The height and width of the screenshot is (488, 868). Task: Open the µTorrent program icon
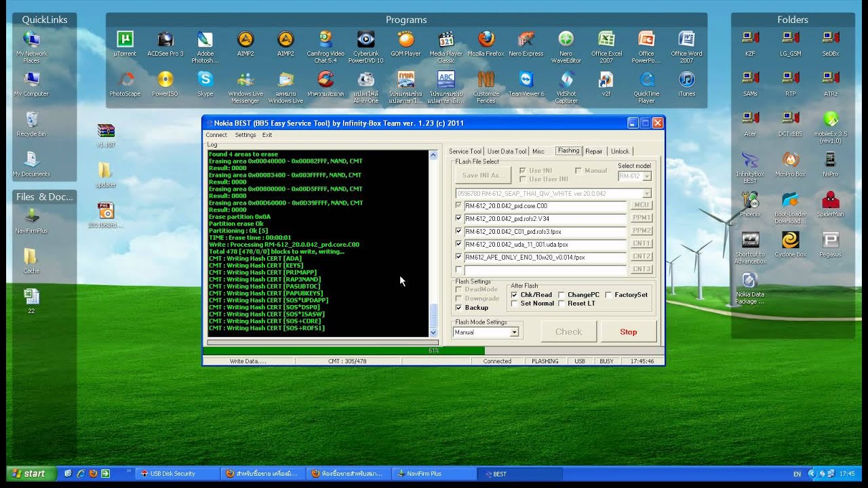point(125,39)
